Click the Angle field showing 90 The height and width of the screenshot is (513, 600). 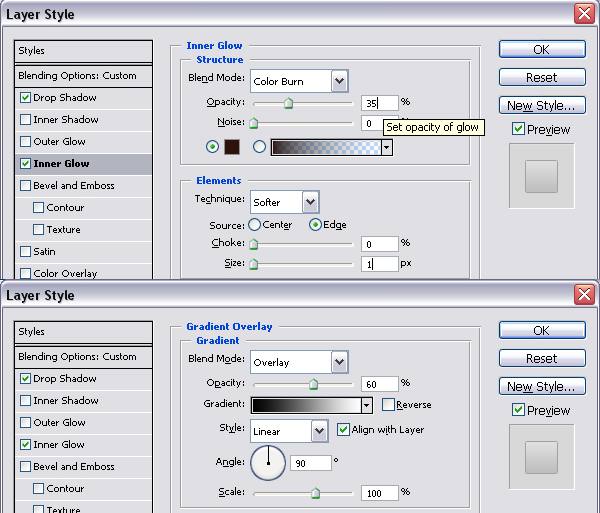coord(311,463)
